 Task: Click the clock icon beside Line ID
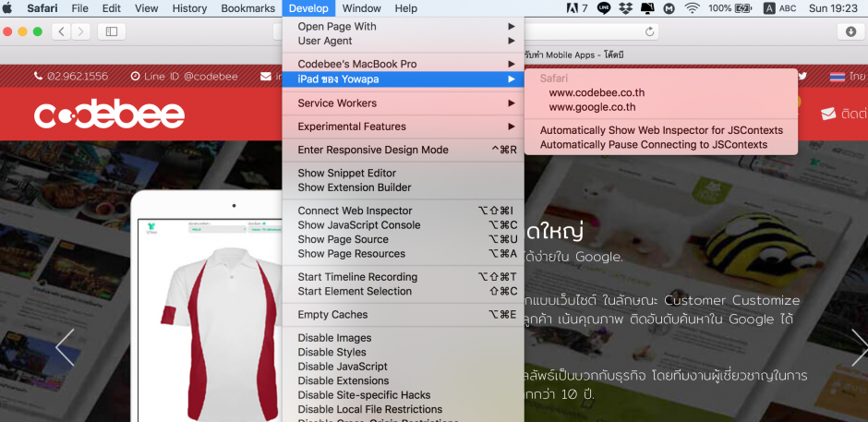pyautogui.click(x=135, y=77)
